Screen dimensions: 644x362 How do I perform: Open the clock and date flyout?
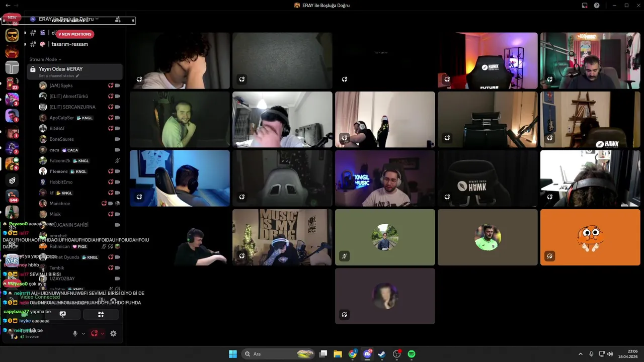click(628, 354)
